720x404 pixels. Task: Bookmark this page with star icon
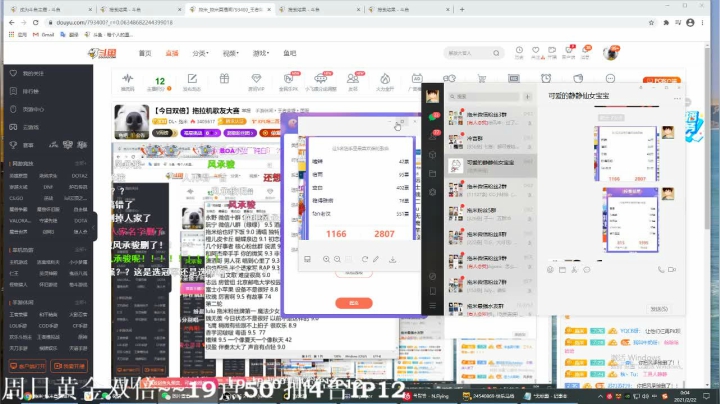click(x=651, y=22)
